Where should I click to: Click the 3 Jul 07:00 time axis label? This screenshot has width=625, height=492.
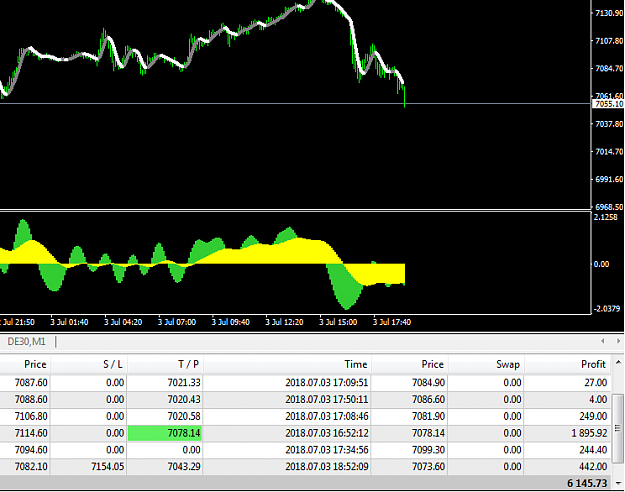[x=177, y=322]
